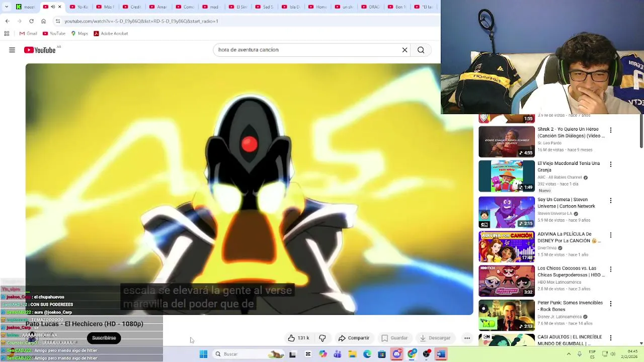Open 'Peter Punk: Somos Invencibles' video title

570,306
